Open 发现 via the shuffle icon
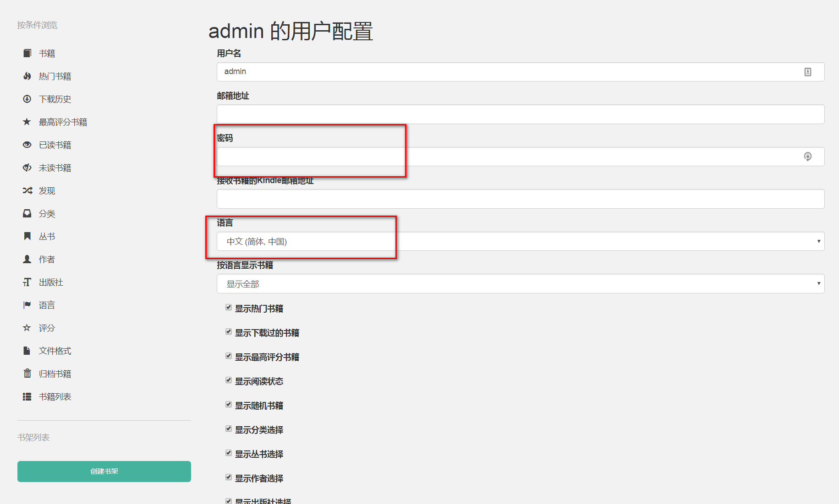 click(27, 190)
